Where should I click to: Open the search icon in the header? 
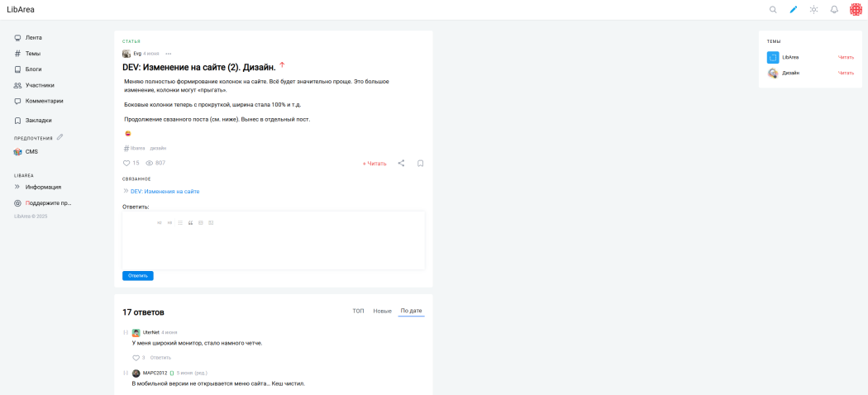point(773,9)
